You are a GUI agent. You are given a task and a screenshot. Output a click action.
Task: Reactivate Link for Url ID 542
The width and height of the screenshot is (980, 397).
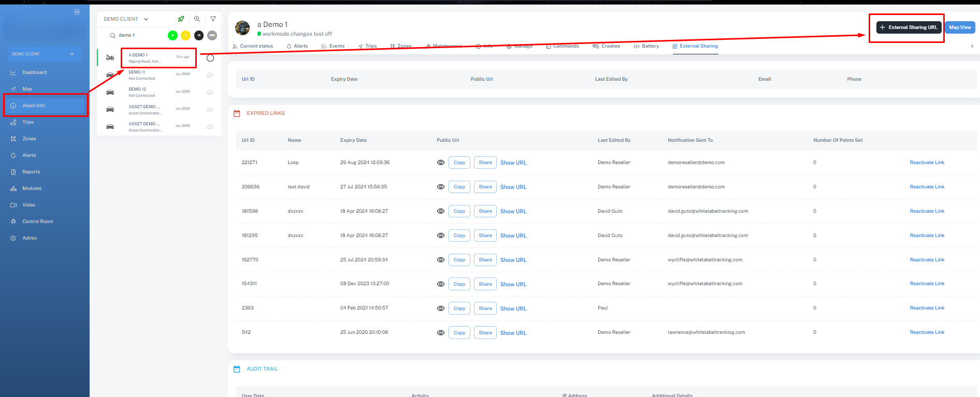pos(927,332)
